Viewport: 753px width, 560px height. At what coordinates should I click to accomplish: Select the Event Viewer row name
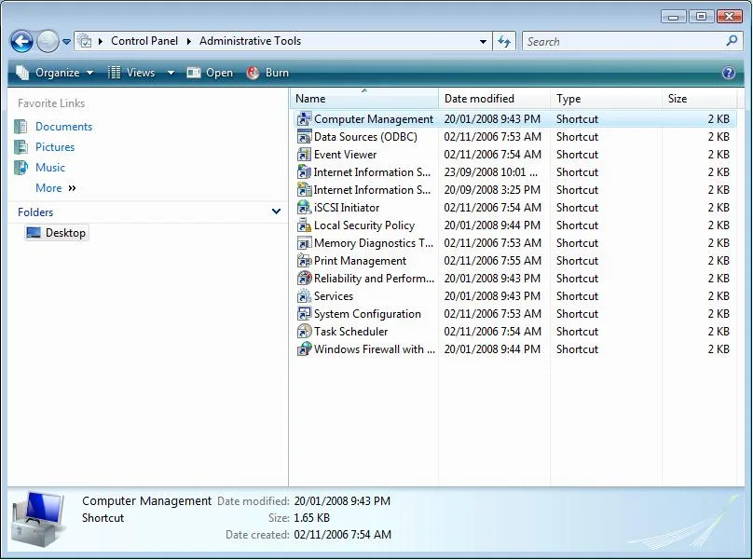345,154
